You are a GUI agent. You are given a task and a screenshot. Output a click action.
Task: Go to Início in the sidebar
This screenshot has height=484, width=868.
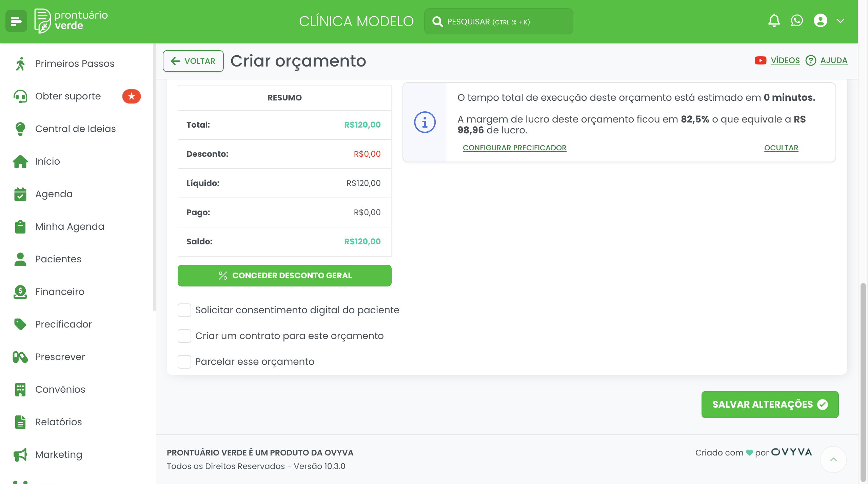[x=47, y=161]
